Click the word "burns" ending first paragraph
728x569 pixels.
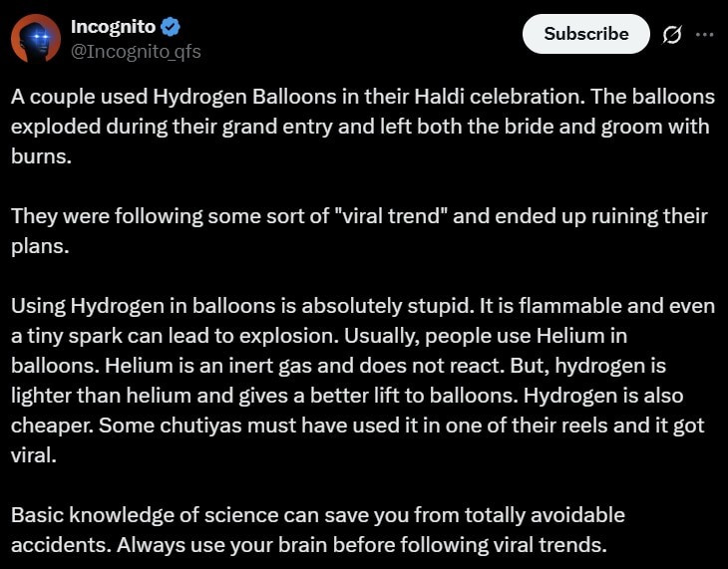click(x=41, y=157)
